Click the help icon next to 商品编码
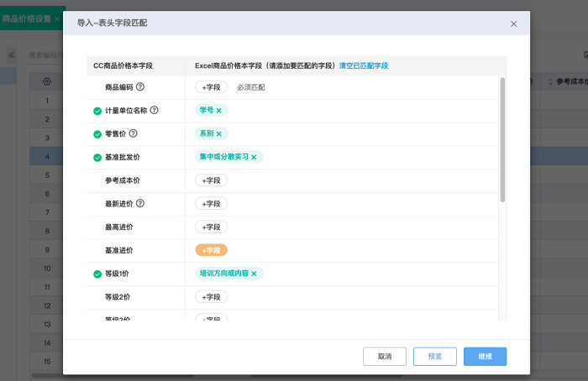 tap(140, 87)
